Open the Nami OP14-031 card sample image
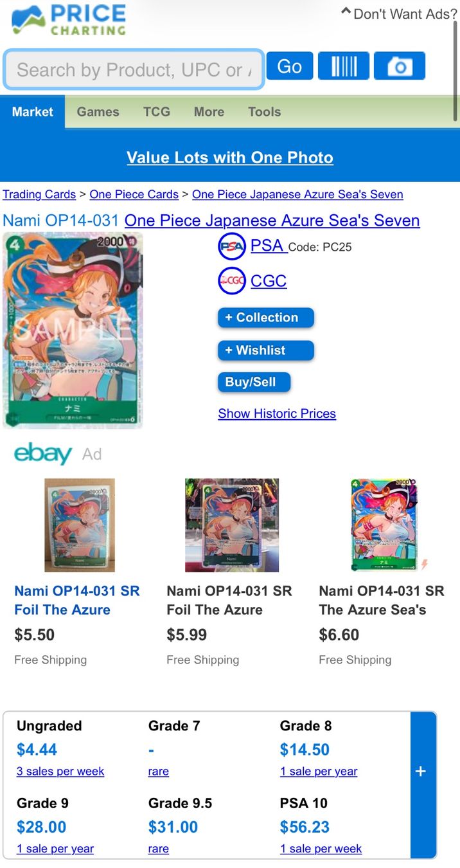This screenshot has height=868, width=460. (x=73, y=330)
